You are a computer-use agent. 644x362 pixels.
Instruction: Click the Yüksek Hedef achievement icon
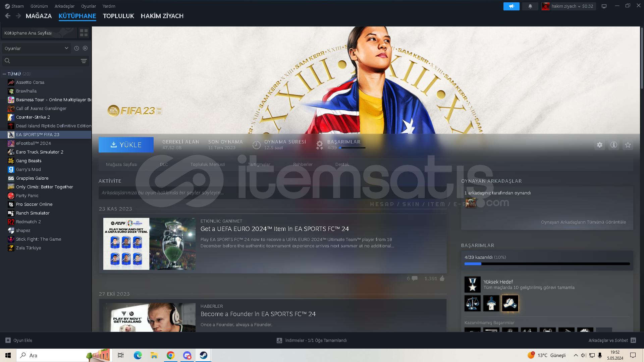(473, 285)
